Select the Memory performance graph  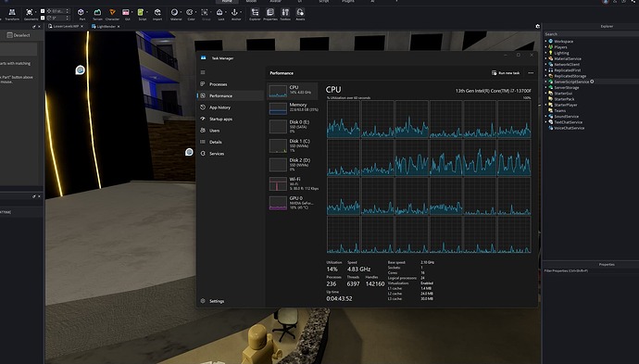tap(293, 107)
